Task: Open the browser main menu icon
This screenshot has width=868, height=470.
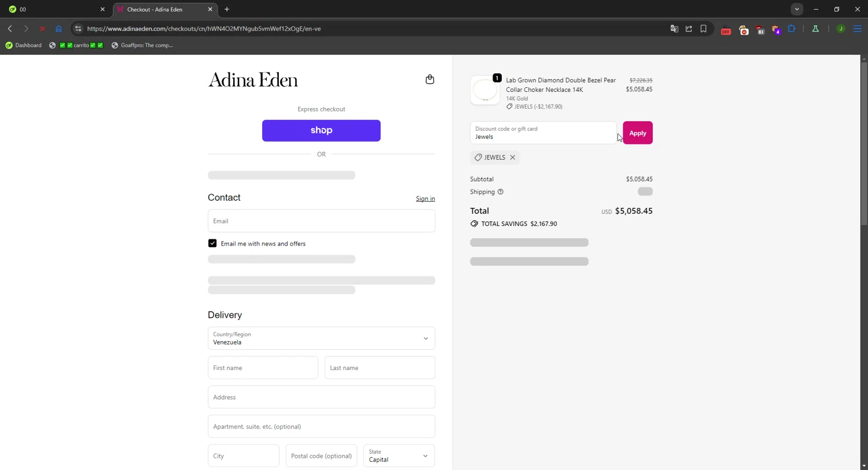Action: (857, 28)
